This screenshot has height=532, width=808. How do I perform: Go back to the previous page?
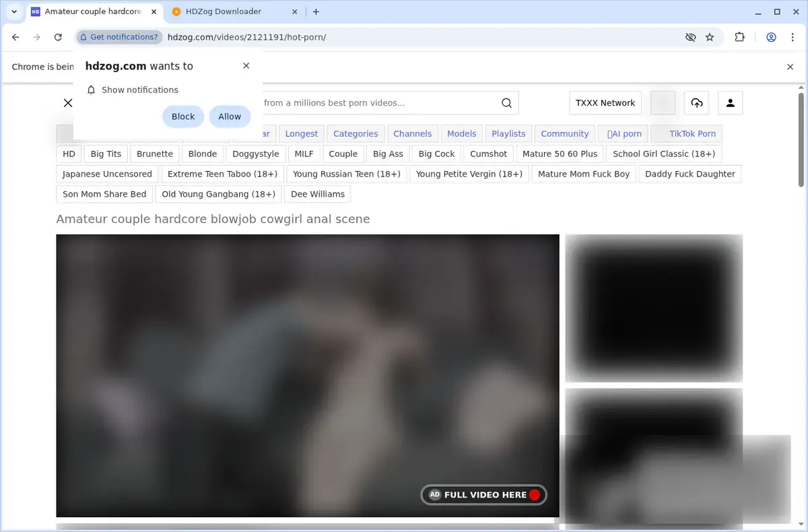[15, 37]
